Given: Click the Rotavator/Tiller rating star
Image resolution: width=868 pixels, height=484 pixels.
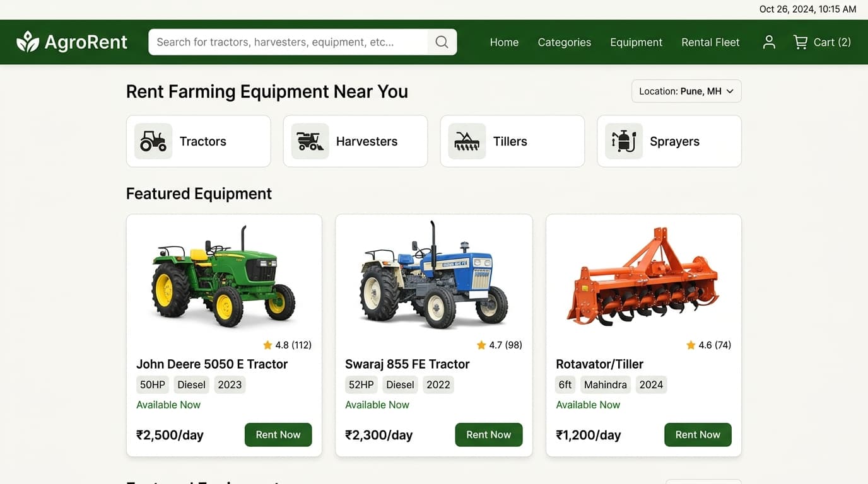Looking at the screenshot, I should tap(691, 345).
